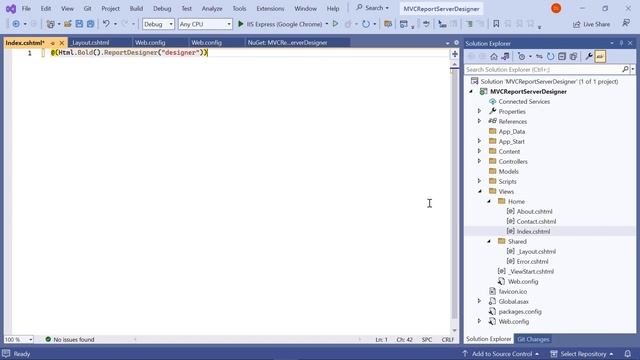Expand the Global.asax node

(x=480, y=302)
